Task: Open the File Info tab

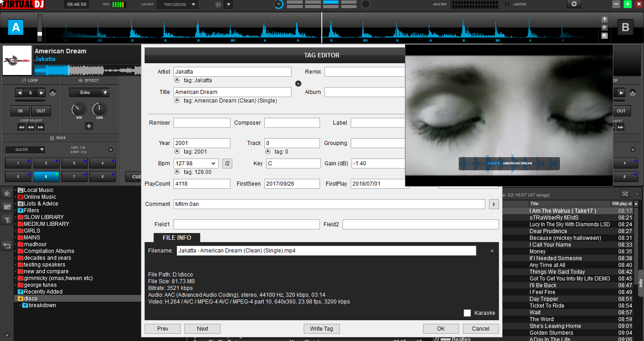Action: pyautogui.click(x=177, y=238)
